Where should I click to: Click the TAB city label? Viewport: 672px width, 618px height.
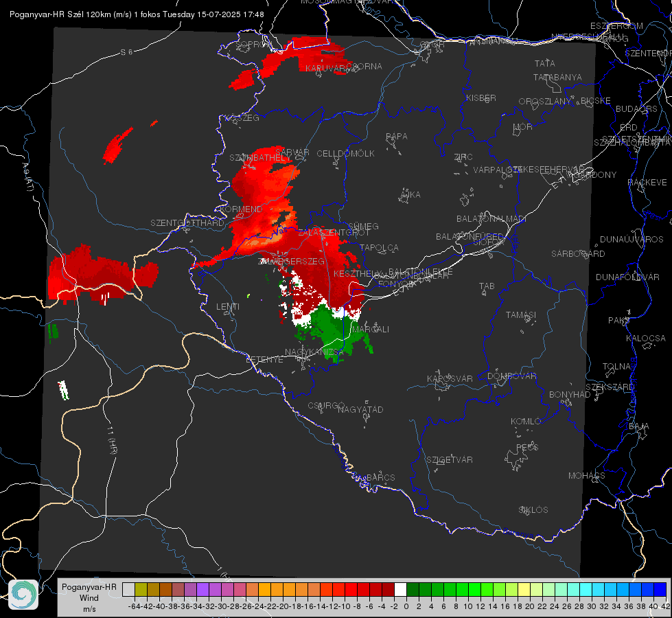tap(487, 286)
